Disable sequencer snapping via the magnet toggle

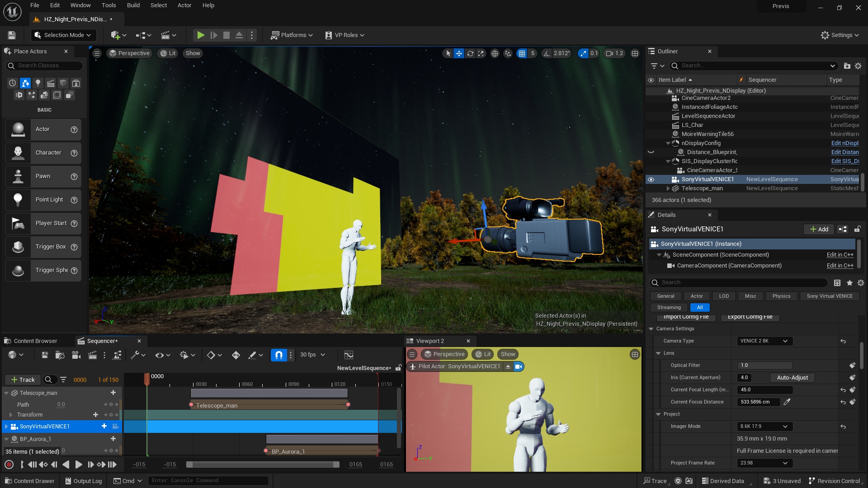(x=278, y=355)
